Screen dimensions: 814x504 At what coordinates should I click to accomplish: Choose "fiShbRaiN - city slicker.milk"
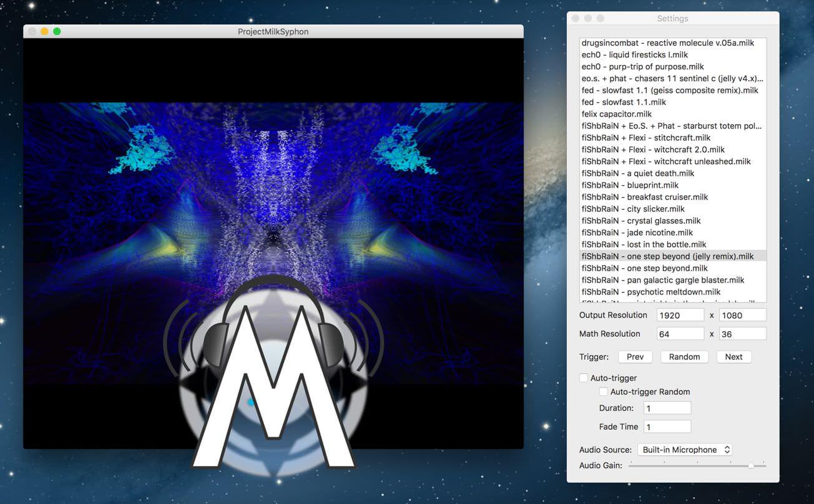(x=673, y=209)
